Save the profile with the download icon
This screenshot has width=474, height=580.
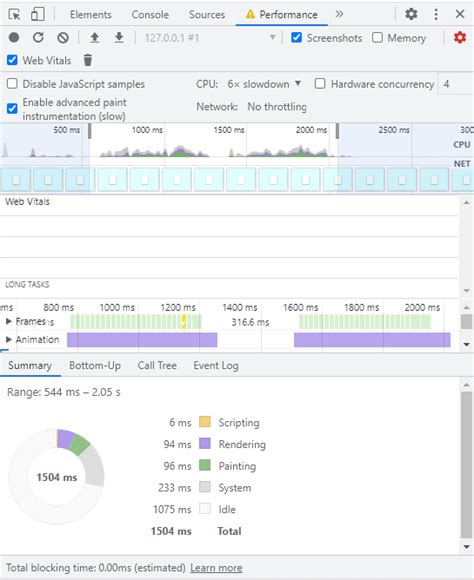click(119, 38)
